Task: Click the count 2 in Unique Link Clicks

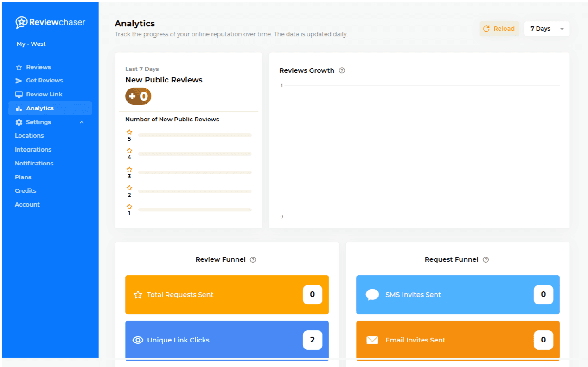Action: pos(313,340)
